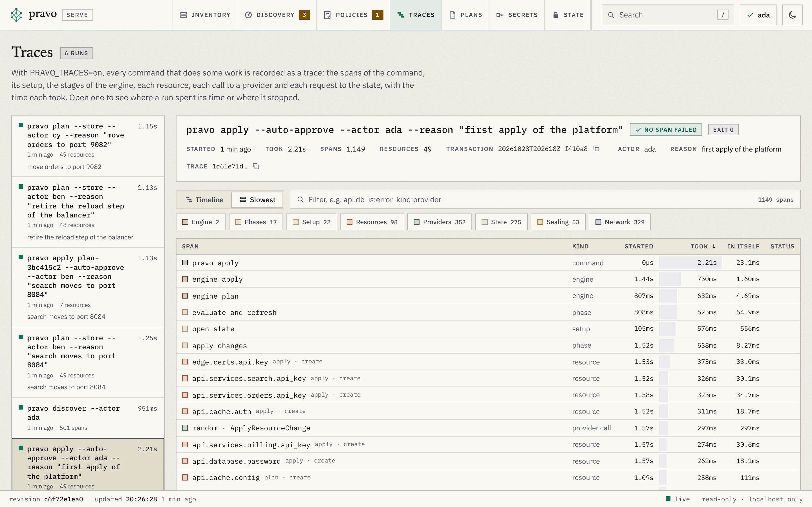Image resolution: width=812 pixels, height=507 pixels.
Task: Open Inventory list icon in navbar
Action: tap(184, 15)
